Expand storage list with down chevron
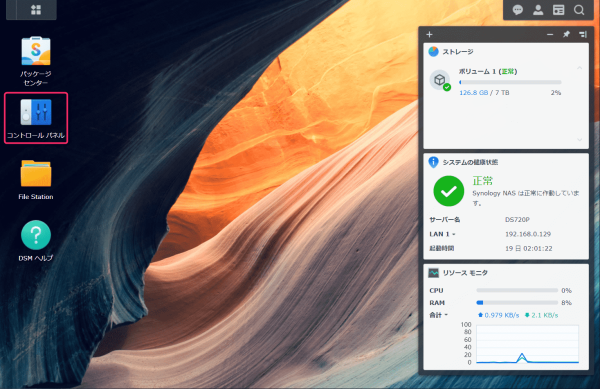This screenshot has width=600, height=389. [x=580, y=140]
